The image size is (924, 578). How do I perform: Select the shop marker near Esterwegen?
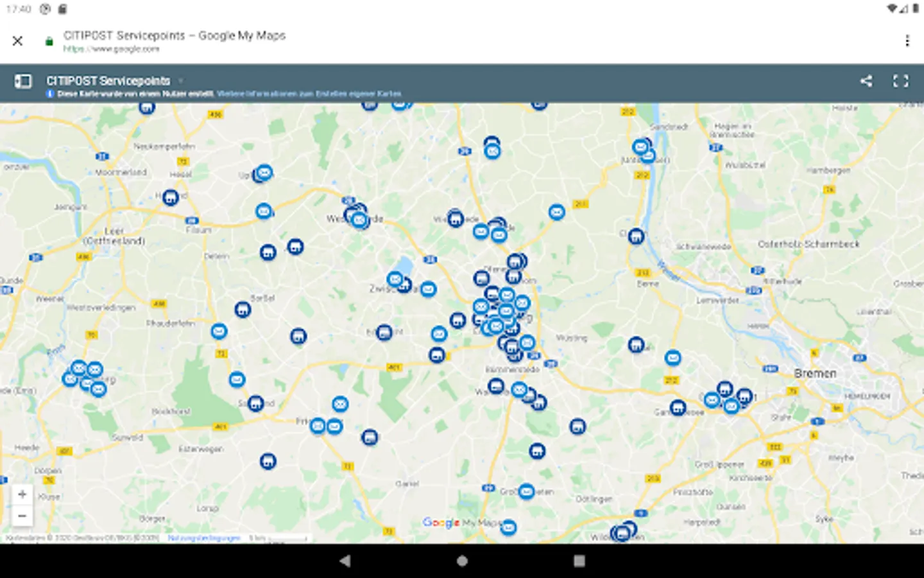click(268, 461)
